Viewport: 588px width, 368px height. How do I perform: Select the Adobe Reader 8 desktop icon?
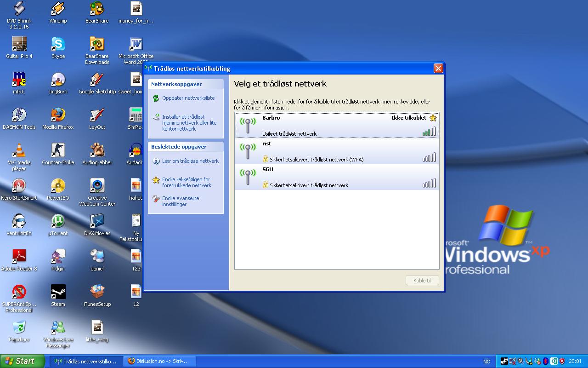[19, 260]
